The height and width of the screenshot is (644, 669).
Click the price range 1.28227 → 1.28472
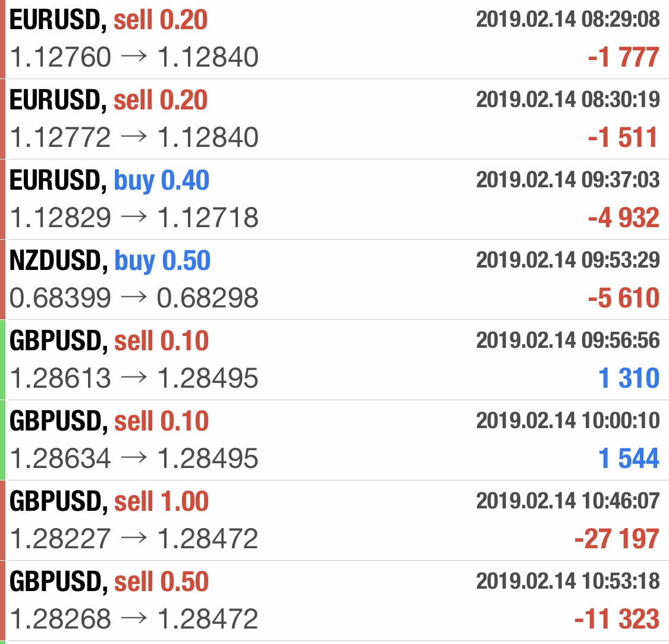pyautogui.click(x=134, y=539)
